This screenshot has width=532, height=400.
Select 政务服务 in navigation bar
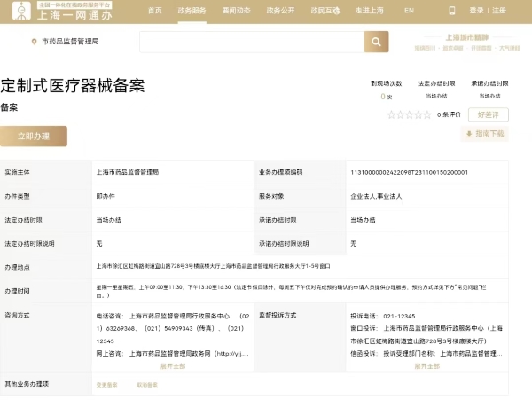click(x=192, y=11)
